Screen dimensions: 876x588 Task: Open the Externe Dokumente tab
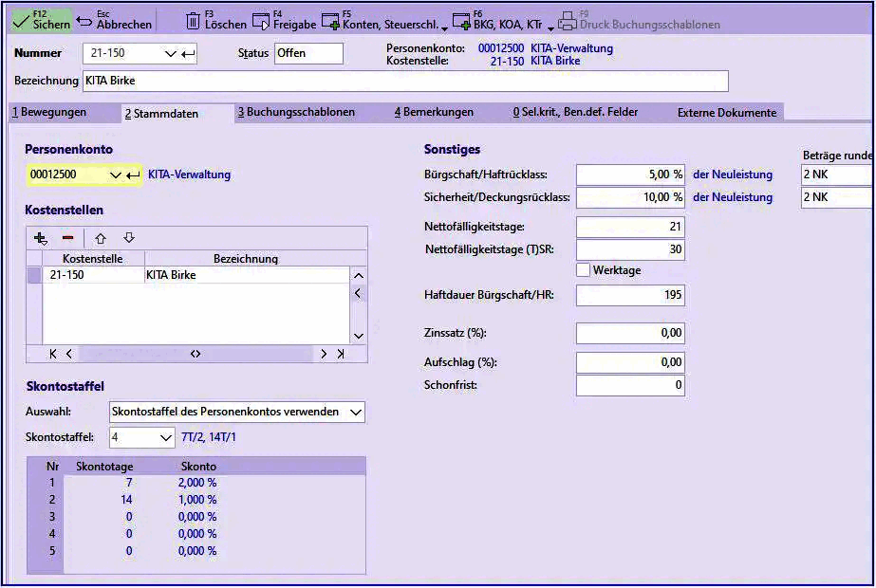727,113
